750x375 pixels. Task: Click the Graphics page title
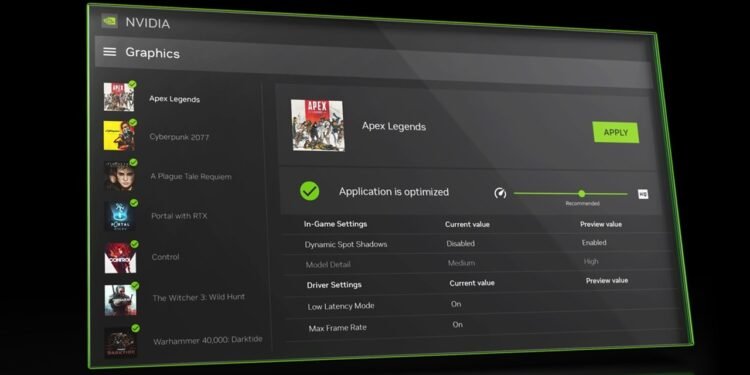pos(153,53)
